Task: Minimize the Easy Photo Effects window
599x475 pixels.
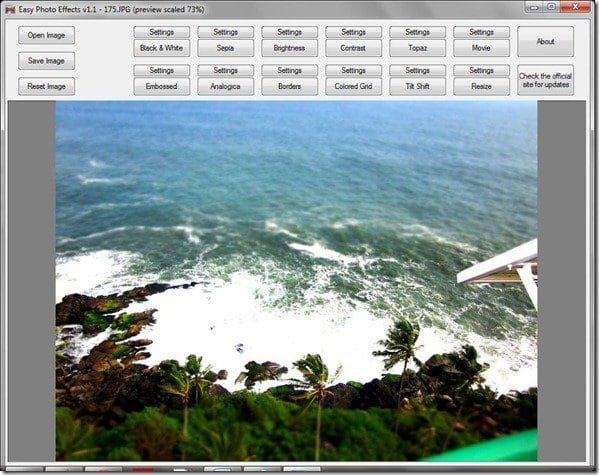Action: click(x=534, y=7)
